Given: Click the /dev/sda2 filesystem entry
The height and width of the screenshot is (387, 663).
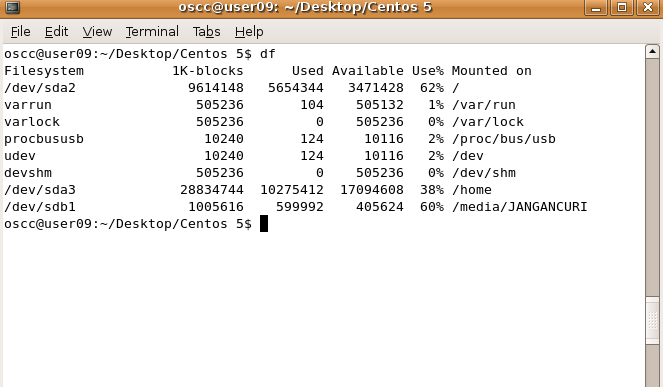Looking at the screenshot, I should (x=40, y=88).
